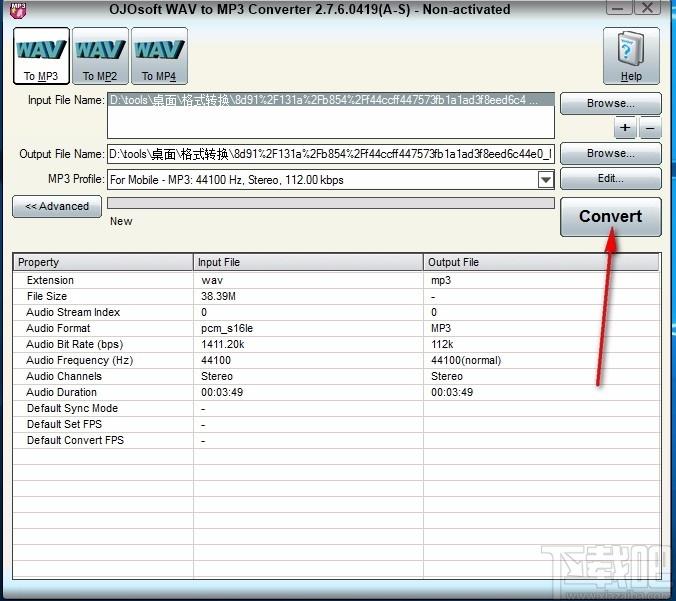
Task: Click the Output File column header
Action: pos(541,262)
